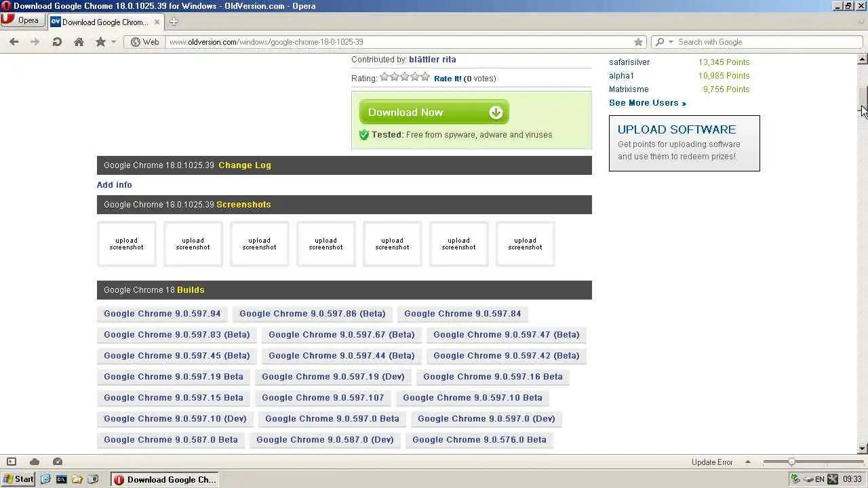Open the Builds heading link
Image resolution: width=868 pixels, height=488 pixels.
(191, 290)
